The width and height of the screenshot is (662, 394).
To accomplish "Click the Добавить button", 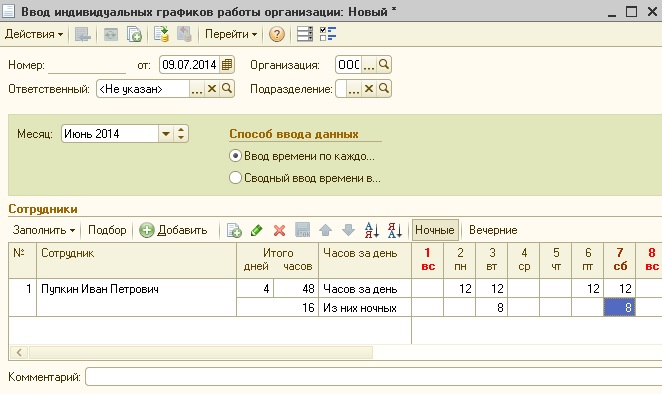I will tap(174, 230).
